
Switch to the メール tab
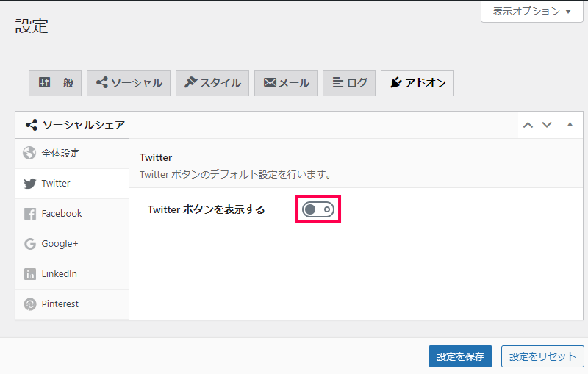(286, 82)
